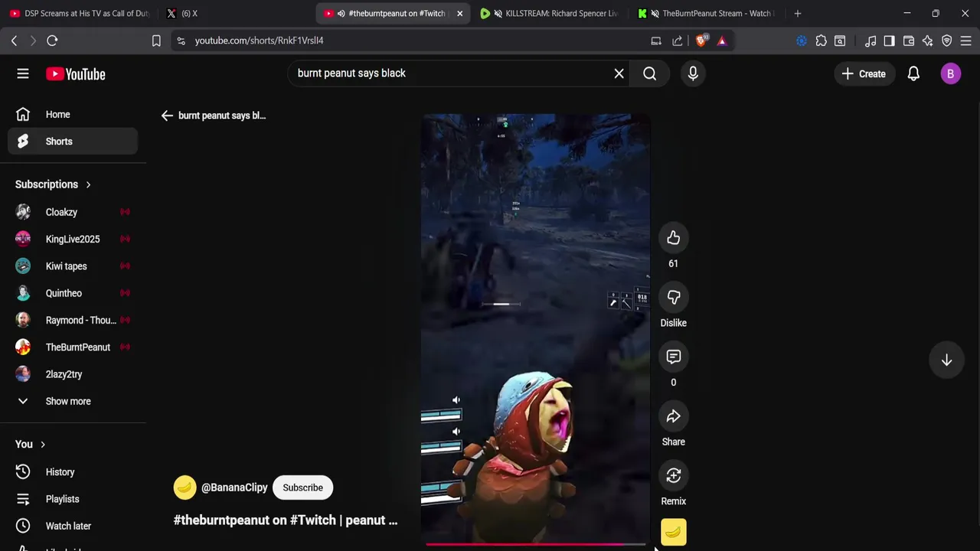Open Playlists in the sidebar
Screen dimensions: 980x551
[x=73, y=499]
